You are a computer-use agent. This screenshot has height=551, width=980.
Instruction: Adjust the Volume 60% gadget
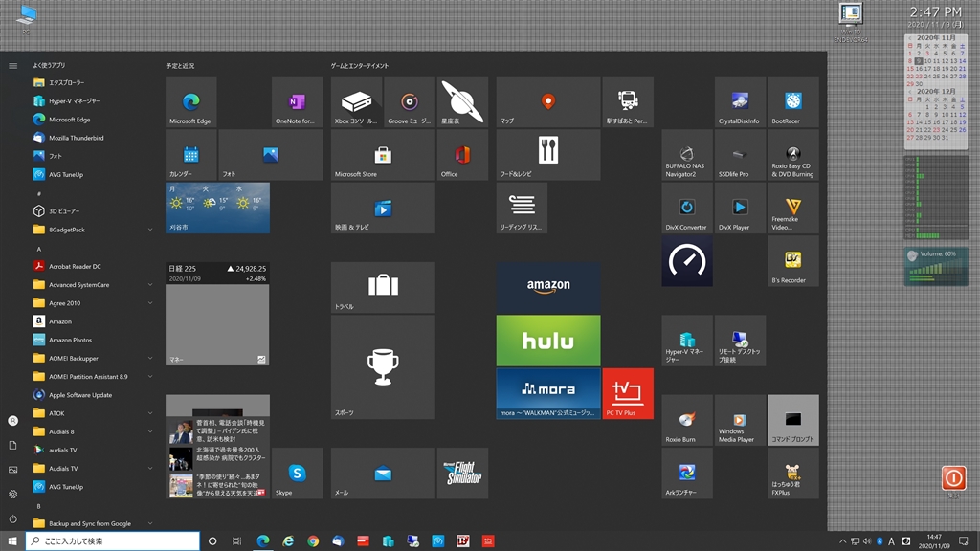936,267
